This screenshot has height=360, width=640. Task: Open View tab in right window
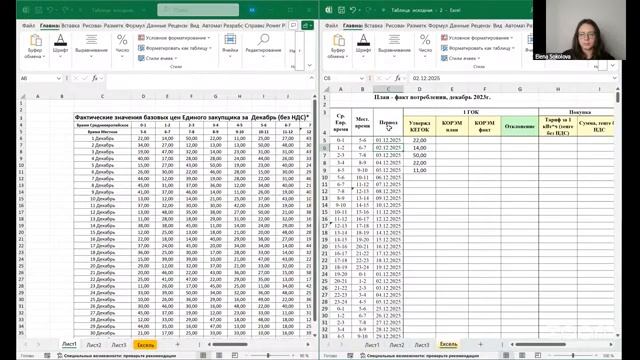coord(498,25)
